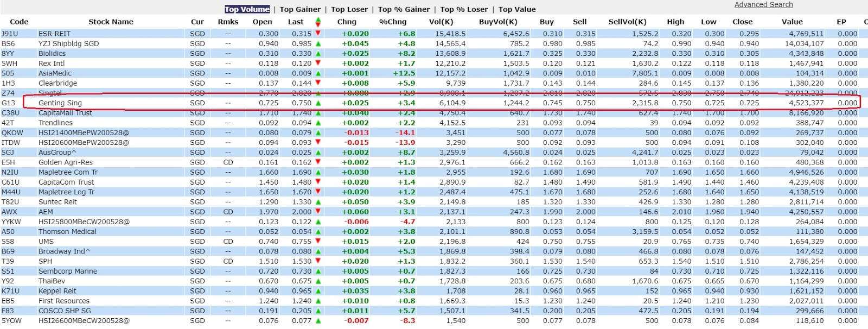Click the red down arrow in CapitaCom Trust row
868x329 pixels.
318,182
